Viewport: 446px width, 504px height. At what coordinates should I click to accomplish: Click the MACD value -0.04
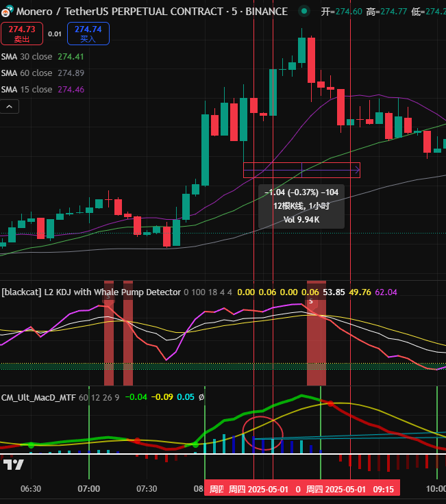point(136,397)
